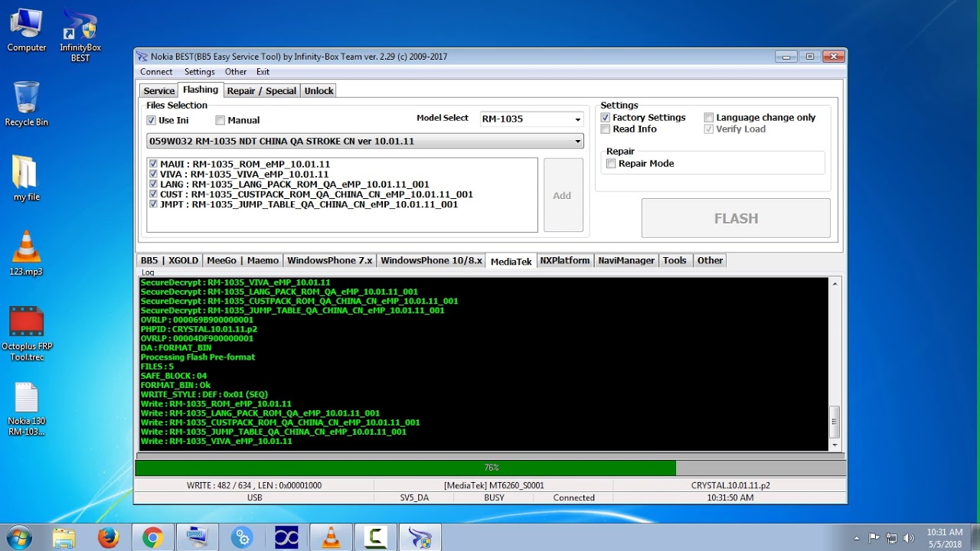Open the blue gears taskbar app
This screenshot has height=551, width=980.
tap(242, 538)
